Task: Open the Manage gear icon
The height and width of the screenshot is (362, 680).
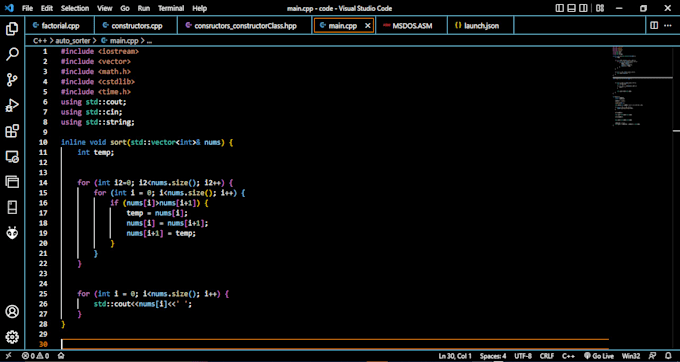Action: [x=12, y=337]
